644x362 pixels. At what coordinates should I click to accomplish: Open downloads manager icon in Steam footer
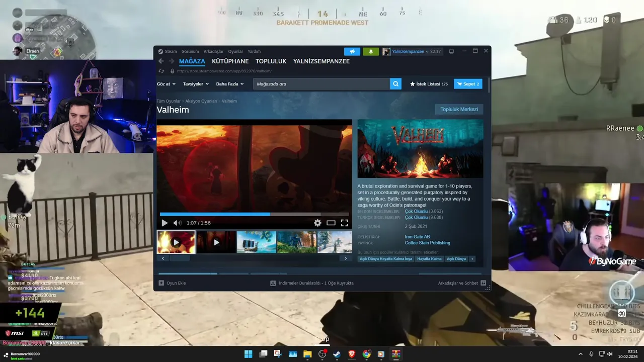click(x=273, y=283)
